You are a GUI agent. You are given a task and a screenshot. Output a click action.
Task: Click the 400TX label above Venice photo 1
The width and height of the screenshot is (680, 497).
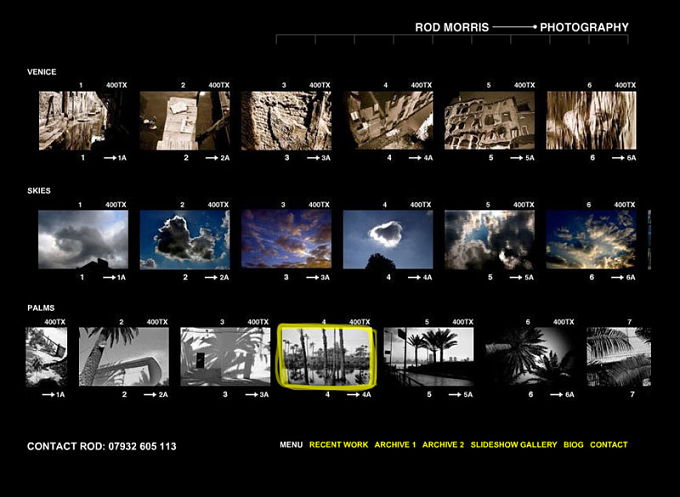tap(117, 85)
